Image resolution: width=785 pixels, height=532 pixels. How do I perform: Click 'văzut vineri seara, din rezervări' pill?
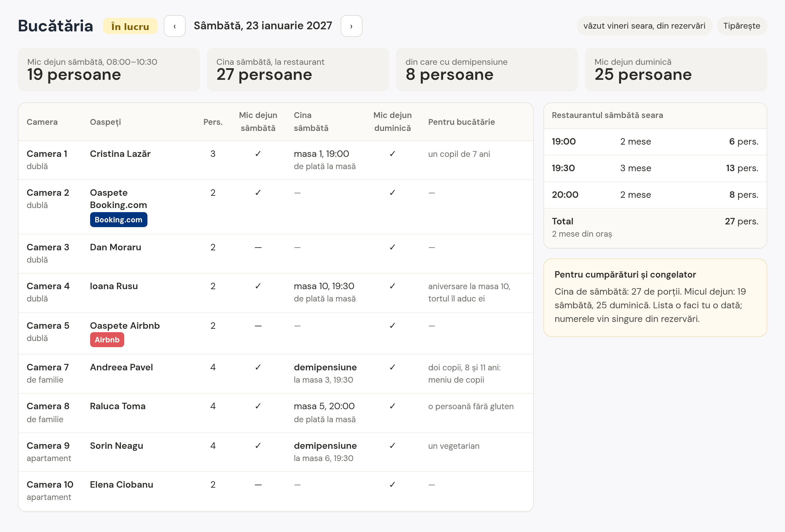click(644, 26)
